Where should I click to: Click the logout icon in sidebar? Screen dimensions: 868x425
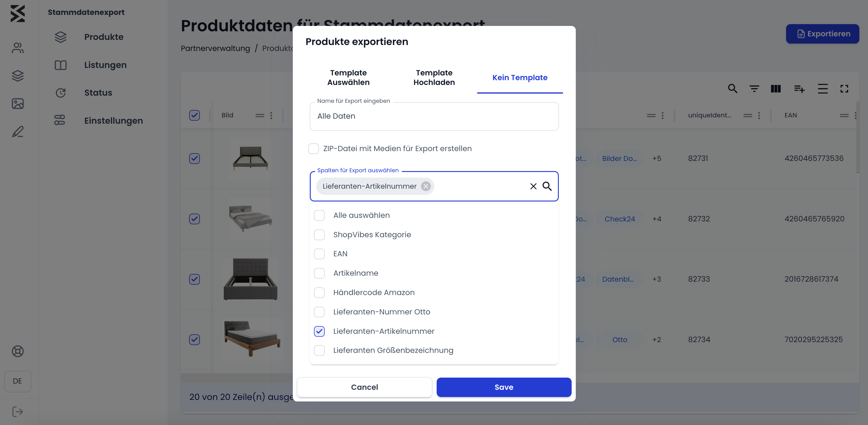tap(18, 412)
